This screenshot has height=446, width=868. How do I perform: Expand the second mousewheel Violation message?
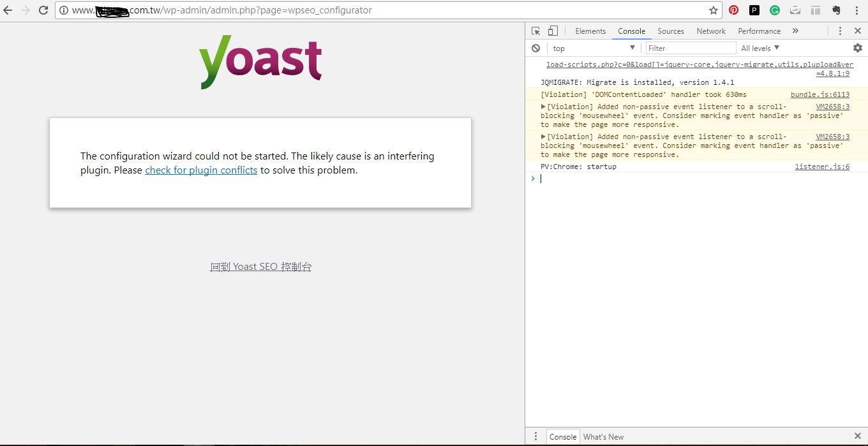[543, 137]
